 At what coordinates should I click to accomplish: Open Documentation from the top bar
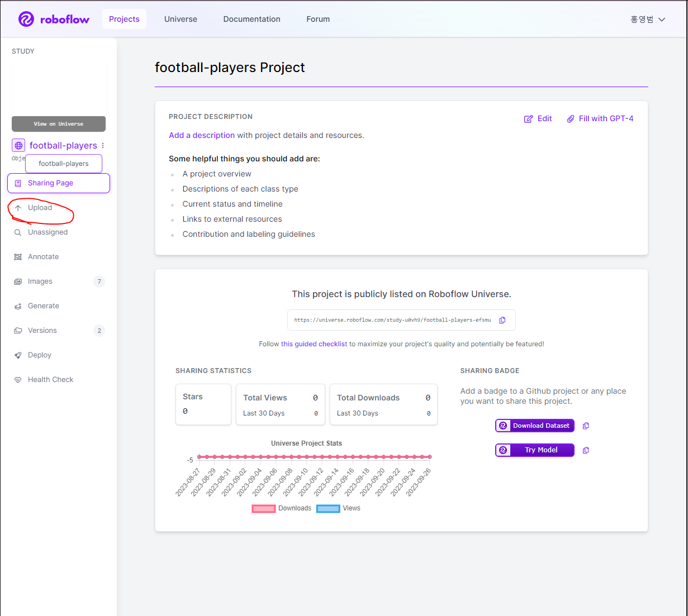coord(252,19)
